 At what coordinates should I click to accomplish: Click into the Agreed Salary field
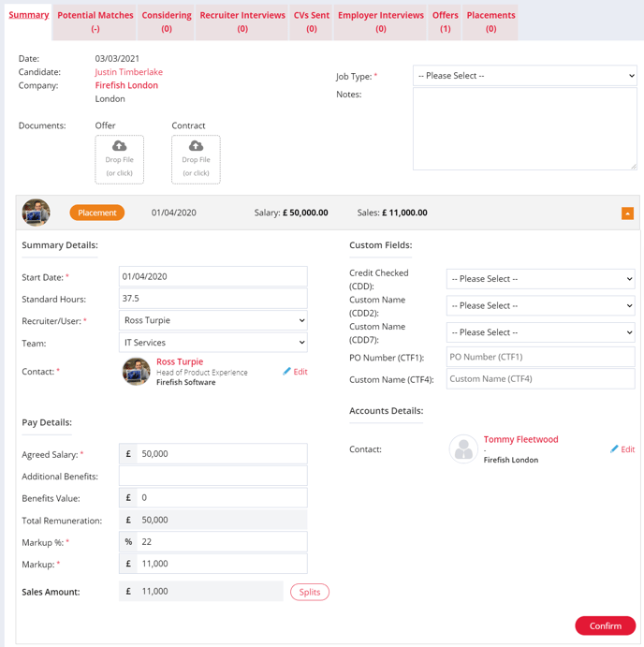coord(221,454)
